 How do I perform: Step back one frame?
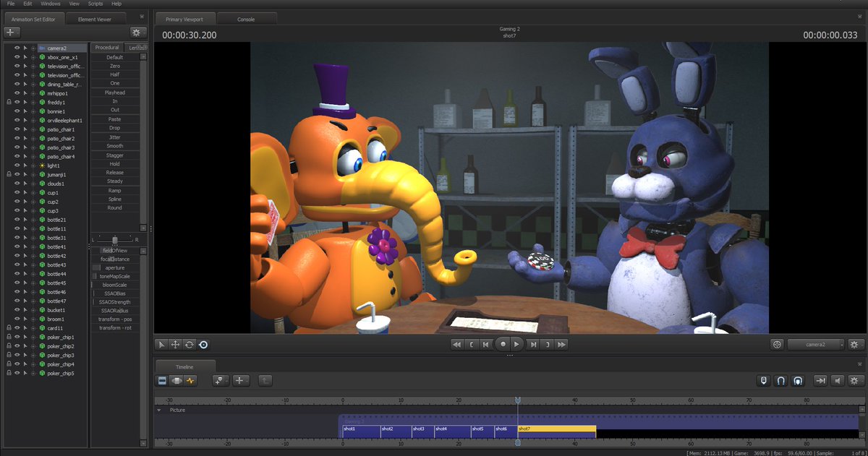(487, 345)
